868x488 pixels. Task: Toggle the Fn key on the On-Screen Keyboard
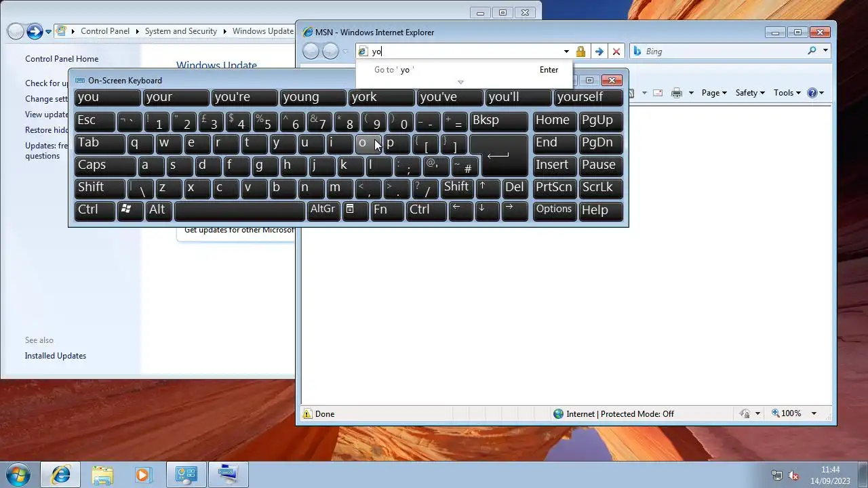click(x=387, y=210)
